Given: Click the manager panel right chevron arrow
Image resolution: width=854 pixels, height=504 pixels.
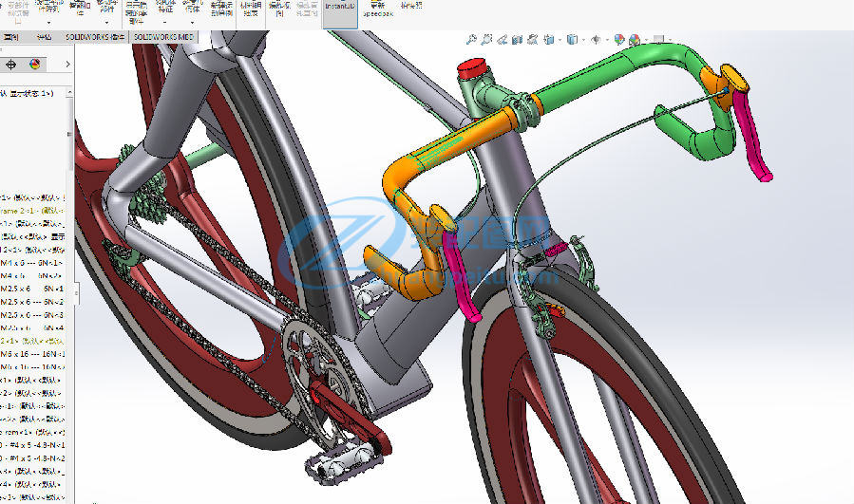Looking at the screenshot, I should (x=67, y=65).
